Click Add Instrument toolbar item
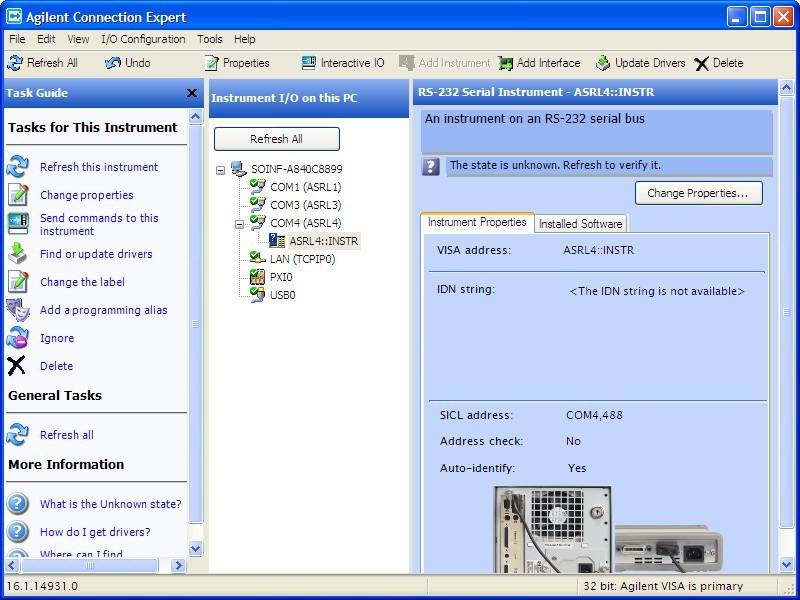The width and height of the screenshot is (800, 600). coord(444,63)
